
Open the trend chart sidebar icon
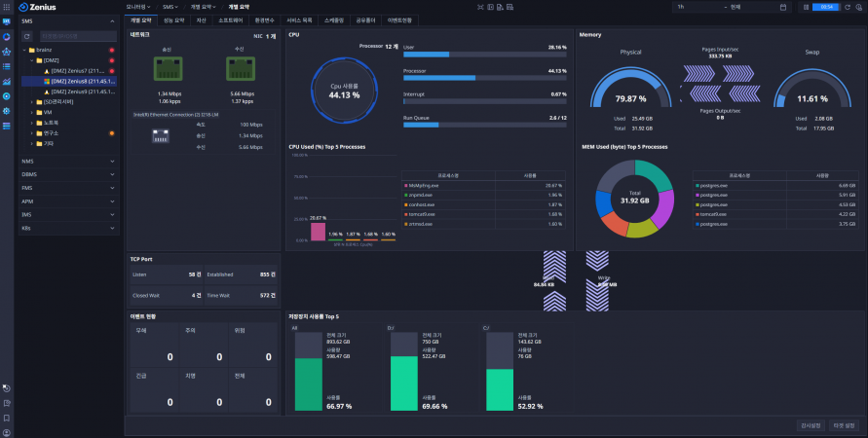click(x=7, y=82)
